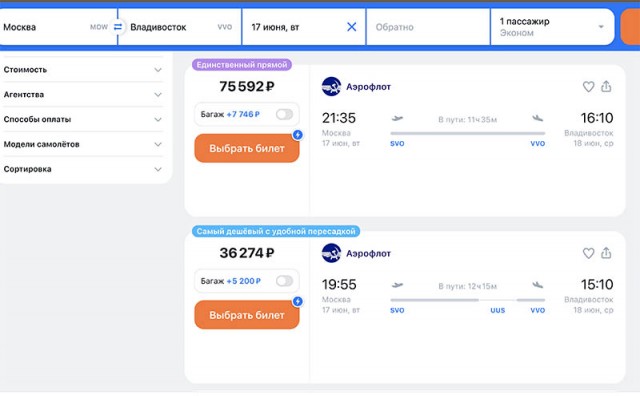This screenshot has width=640, height=396.
Task: Click Аэрофлот name on connecting flight
Action: tap(369, 253)
